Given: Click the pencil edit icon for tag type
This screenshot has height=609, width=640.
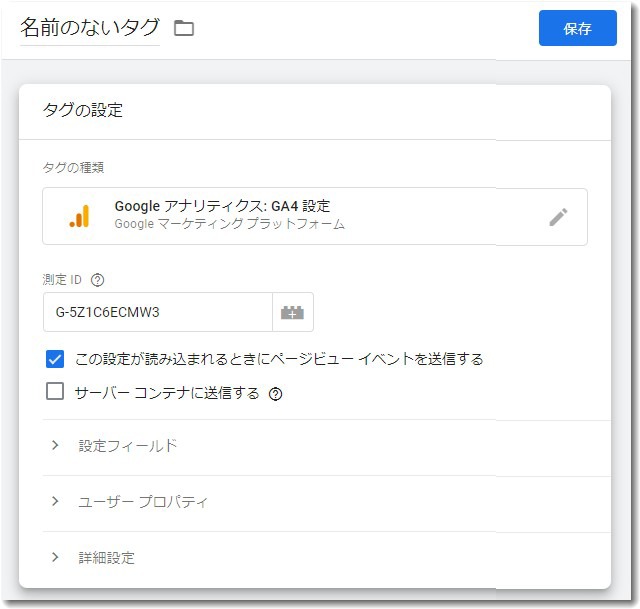Looking at the screenshot, I should (558, 217).
